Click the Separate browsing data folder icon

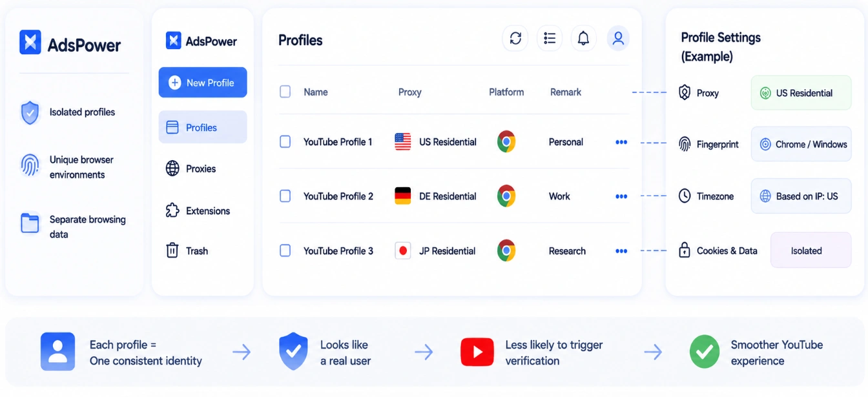pos(30,224)
